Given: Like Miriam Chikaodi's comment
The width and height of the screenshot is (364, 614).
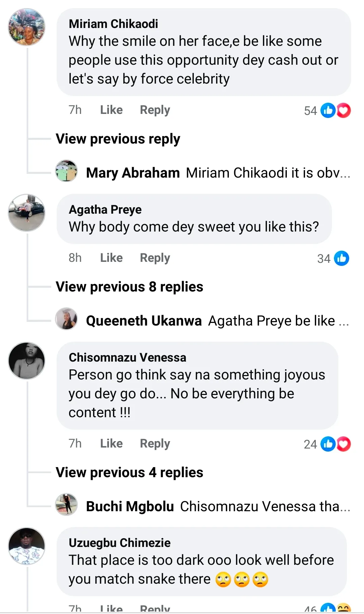Looking at the screenshot, I should click(111, 110).
